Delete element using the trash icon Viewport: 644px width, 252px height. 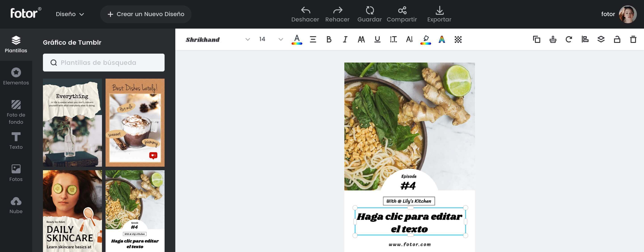click(x=633, y=40)
